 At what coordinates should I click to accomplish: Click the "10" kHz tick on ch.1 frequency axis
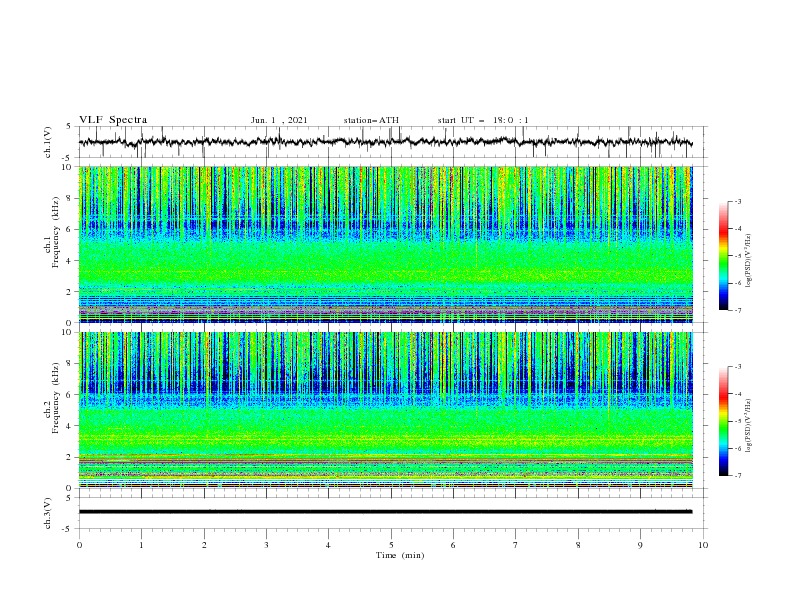pyautogui.click(x=69, y=167)
